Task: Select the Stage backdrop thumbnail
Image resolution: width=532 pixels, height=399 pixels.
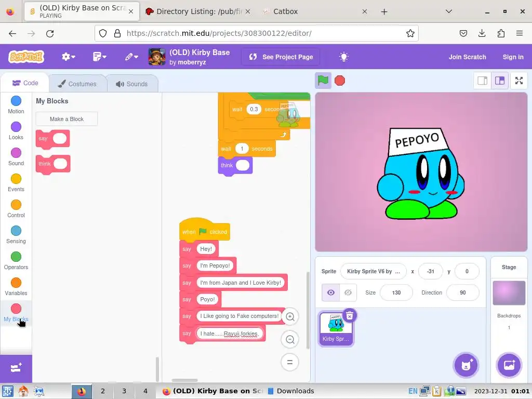Action: [x=509, y=293]
